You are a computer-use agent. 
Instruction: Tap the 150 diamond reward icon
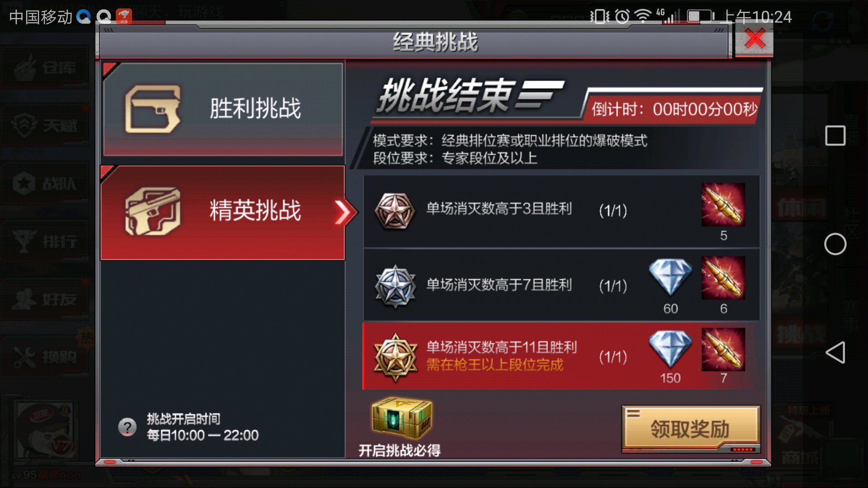pos(670,348)
